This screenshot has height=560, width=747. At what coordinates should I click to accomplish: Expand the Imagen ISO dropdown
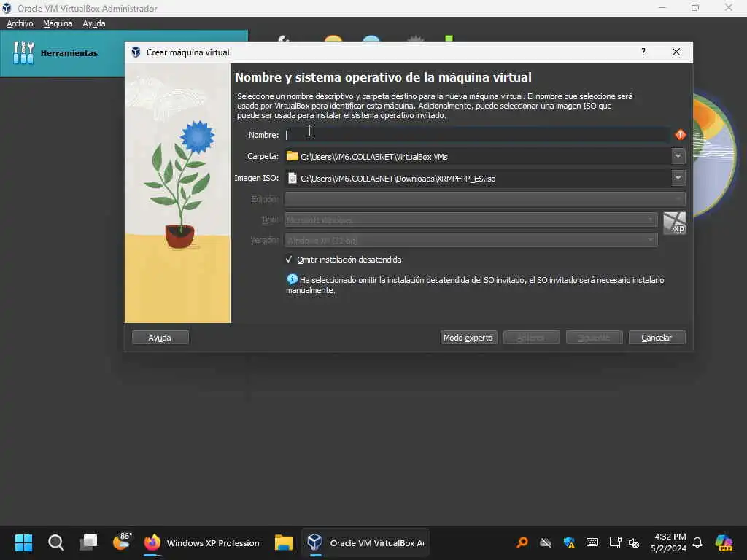678,178
